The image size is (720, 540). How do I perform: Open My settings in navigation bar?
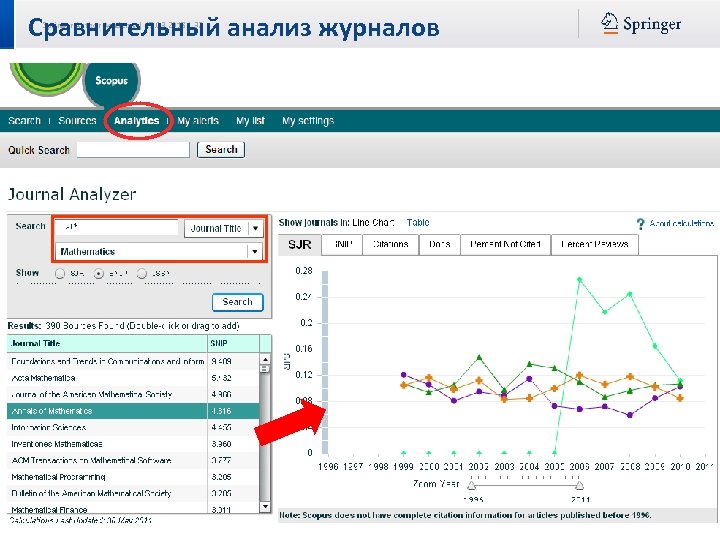tap(308, 121)
